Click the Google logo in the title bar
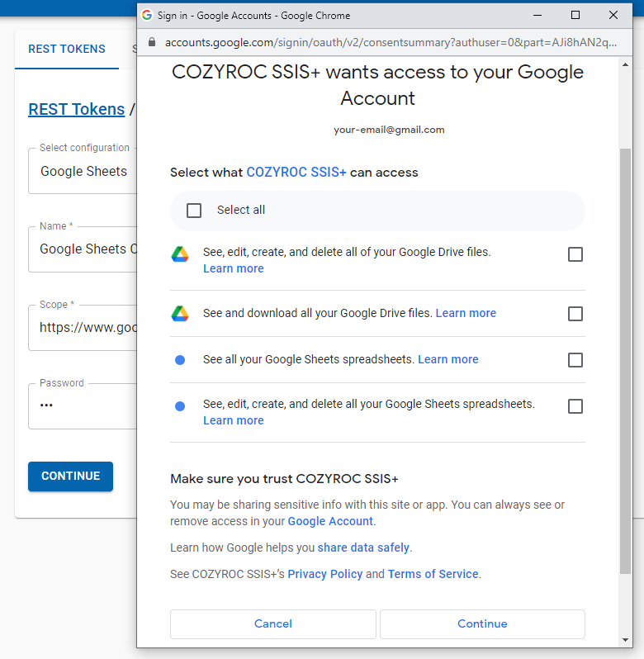Viewport: 644px width, 659px height. pyautogui.click(x=147, y=16)
